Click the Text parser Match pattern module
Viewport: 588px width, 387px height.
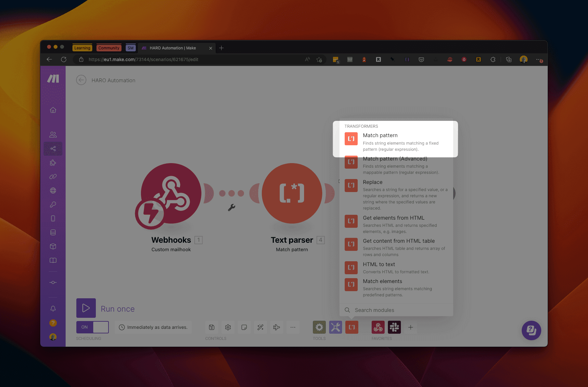point(292,193)
